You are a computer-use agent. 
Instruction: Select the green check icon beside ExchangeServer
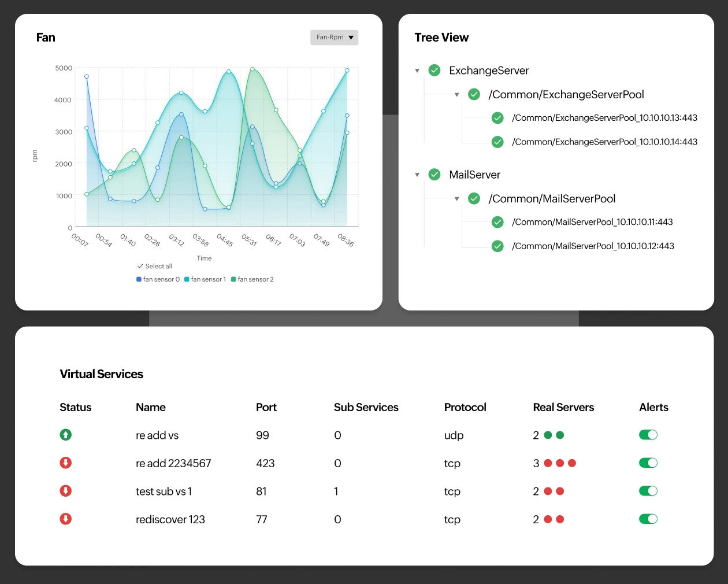coord(434,70)
